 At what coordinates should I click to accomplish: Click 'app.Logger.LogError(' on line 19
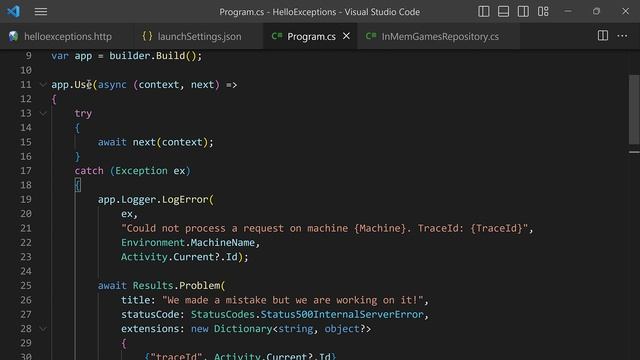[156, 199]
